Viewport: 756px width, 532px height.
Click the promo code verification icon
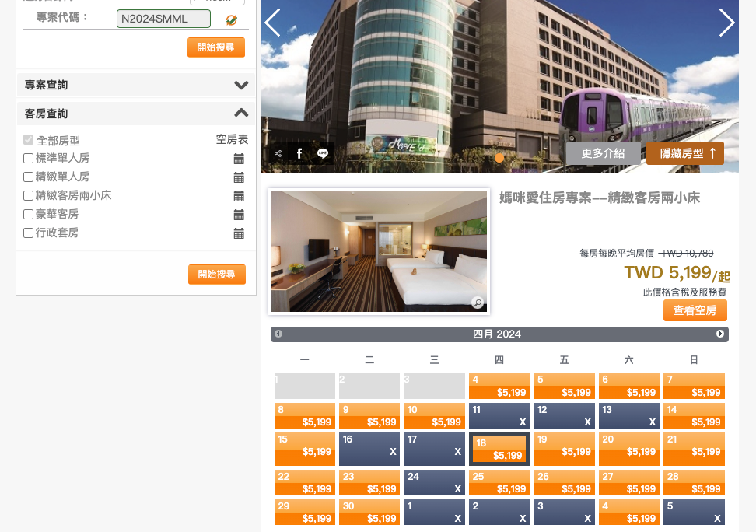coord(231,19)
